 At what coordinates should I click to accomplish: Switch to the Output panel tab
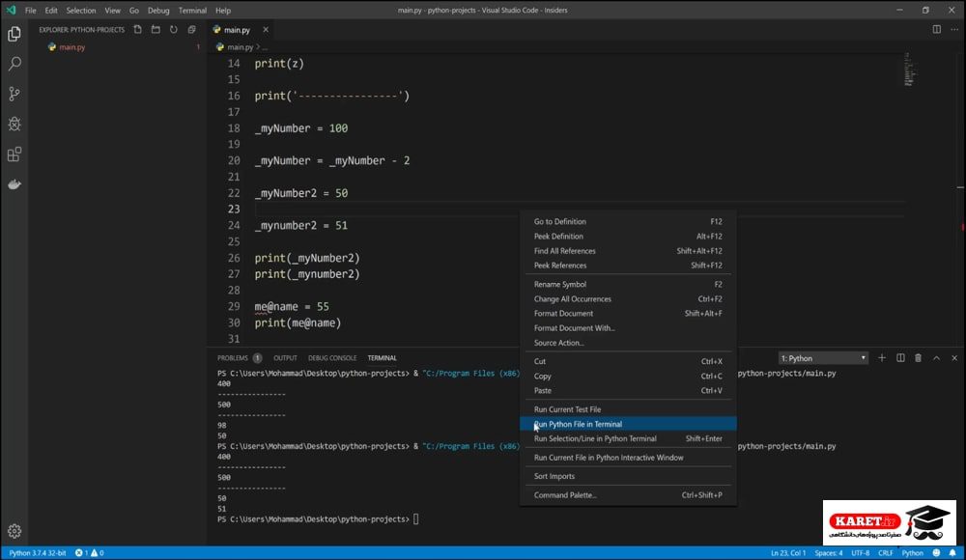tap(285, 358)
